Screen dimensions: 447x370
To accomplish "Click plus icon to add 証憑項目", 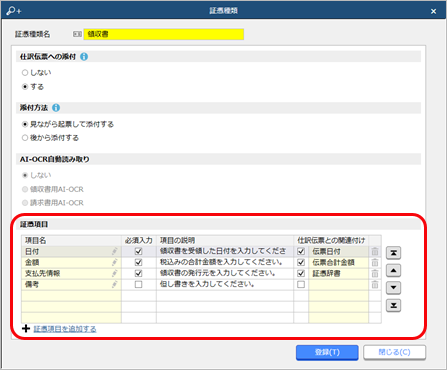I will tap(26, 329).
